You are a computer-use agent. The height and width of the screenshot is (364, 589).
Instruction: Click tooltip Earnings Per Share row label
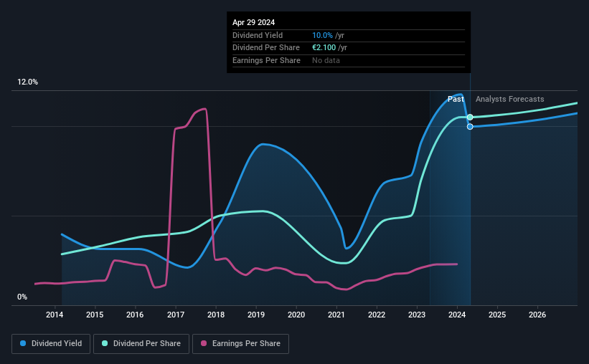266,60
